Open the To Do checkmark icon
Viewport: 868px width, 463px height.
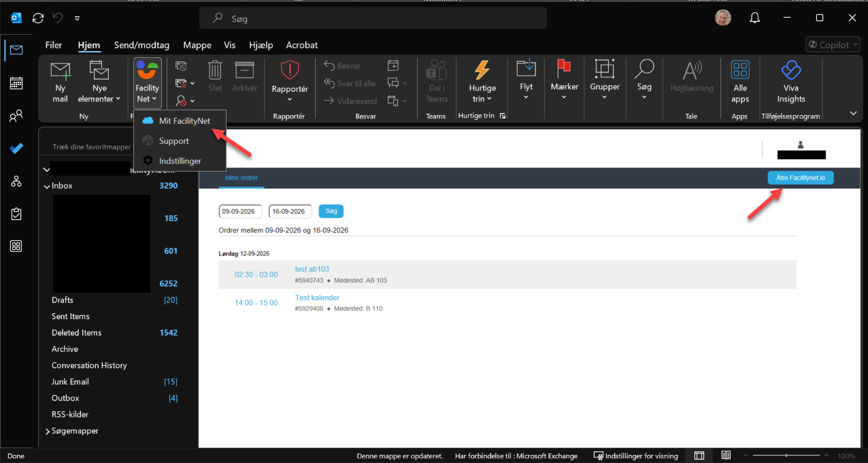(16, 148)
